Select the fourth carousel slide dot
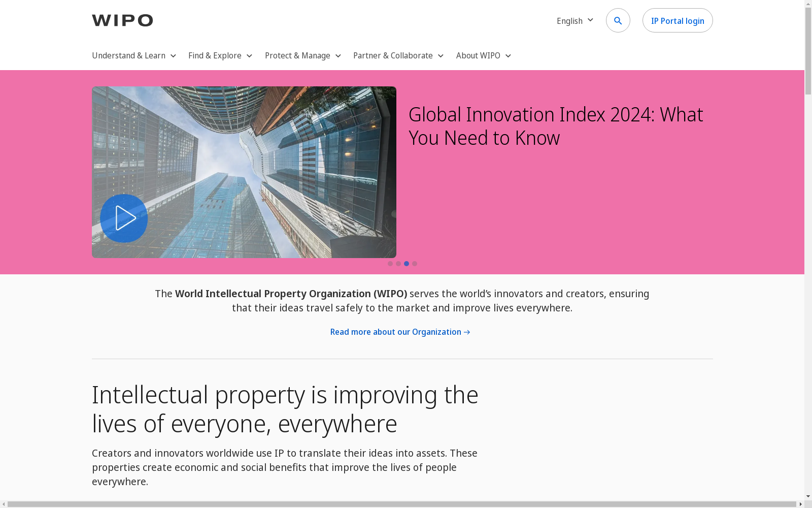Image resolution: width=812 pixels, height=508 pixels. [415, 264]
